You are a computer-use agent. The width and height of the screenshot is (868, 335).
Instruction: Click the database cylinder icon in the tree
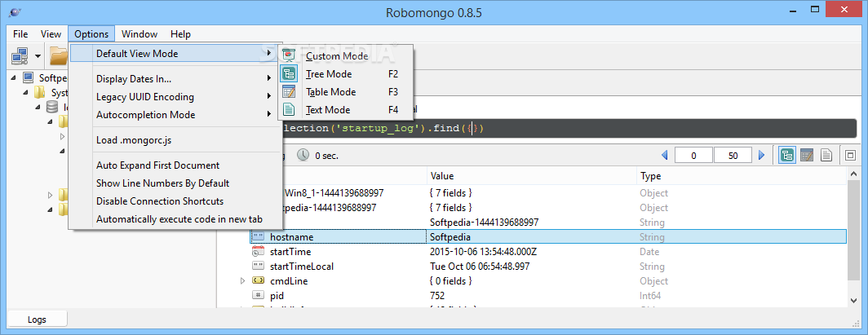[x=52, y=107]
